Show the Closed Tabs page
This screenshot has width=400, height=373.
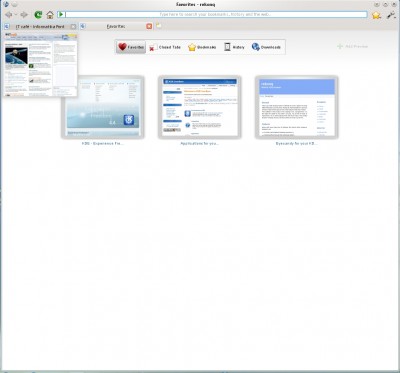pos(165,47)
